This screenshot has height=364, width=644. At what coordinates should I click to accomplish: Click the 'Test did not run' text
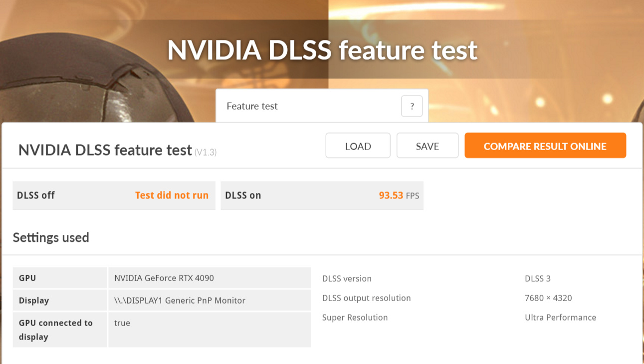pyautogui.click(x=172, y=195)
